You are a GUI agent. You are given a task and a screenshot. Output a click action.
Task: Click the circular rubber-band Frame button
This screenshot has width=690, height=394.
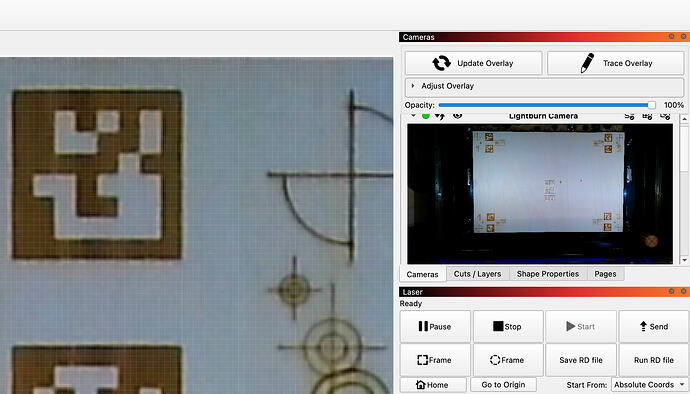tap(508, 360)
